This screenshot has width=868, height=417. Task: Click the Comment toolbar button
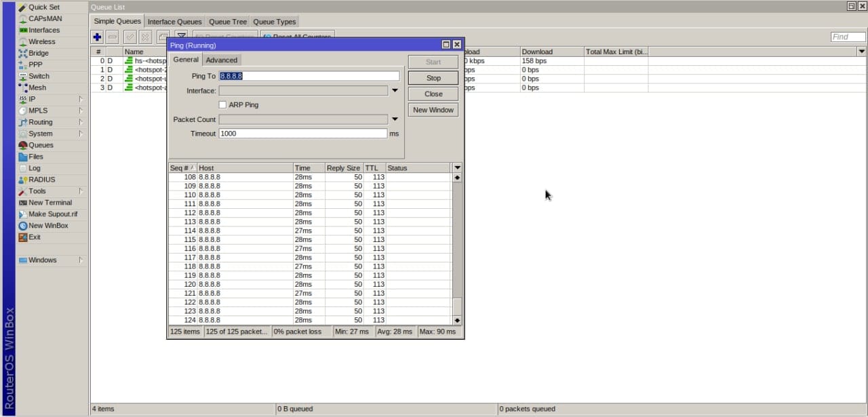point(163,37)
